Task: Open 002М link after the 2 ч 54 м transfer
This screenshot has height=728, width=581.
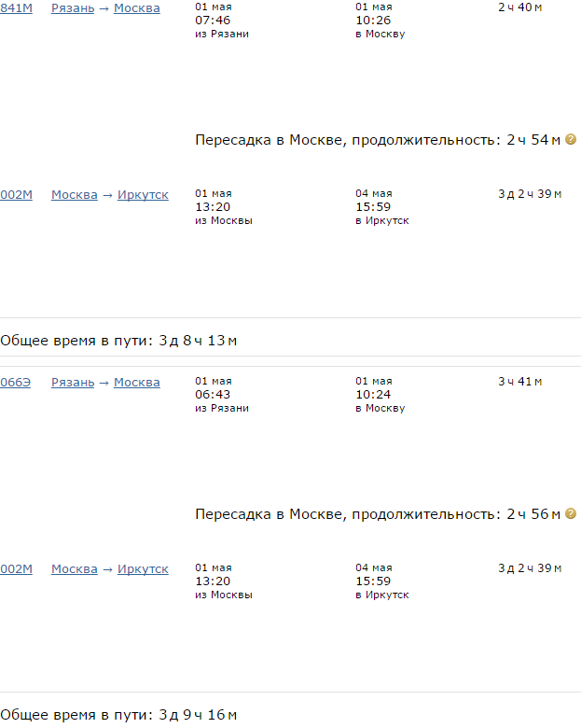Action: pos(16,195)
